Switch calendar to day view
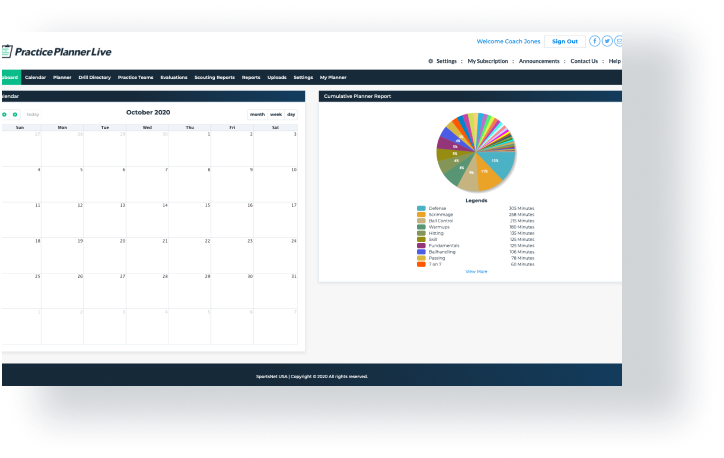Viewport: 724px width, 458px height. tap(291, 114)
